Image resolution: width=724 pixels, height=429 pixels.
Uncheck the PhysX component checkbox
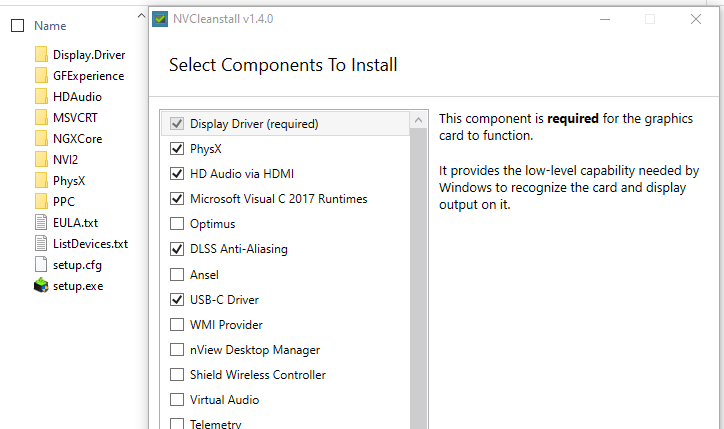point(177,149)
